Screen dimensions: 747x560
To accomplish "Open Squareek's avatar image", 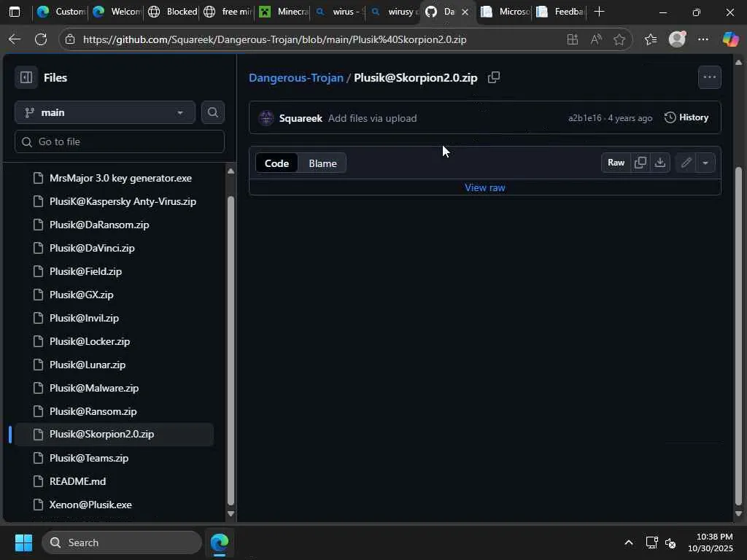I will coord(266,117).
